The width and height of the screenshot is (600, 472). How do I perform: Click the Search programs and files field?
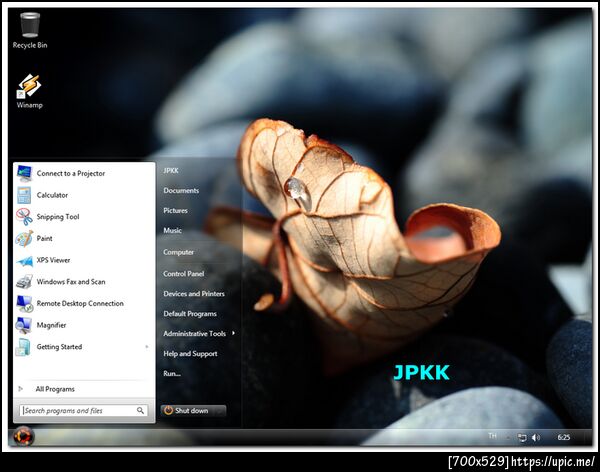[83, 410]
